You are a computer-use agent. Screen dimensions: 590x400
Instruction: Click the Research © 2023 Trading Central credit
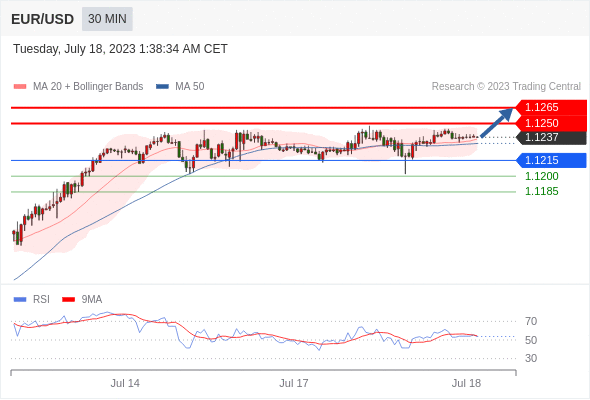coord(506,87)
